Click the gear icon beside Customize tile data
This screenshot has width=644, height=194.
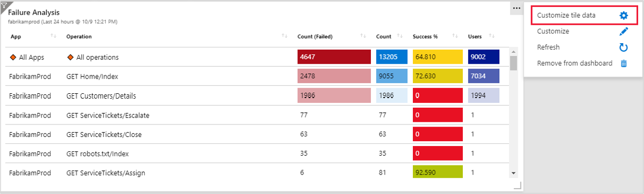624,16
